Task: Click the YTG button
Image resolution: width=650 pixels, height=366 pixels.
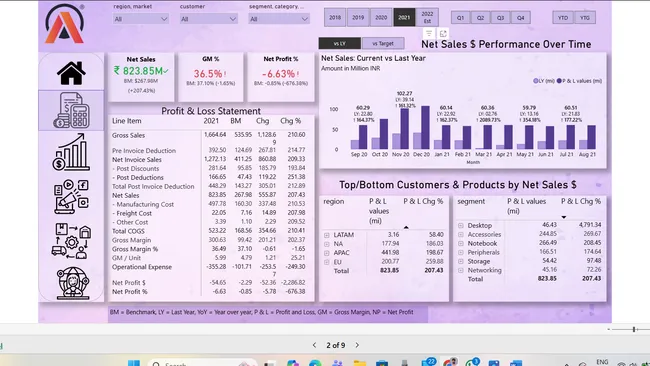Action: (x=585, y=18)
